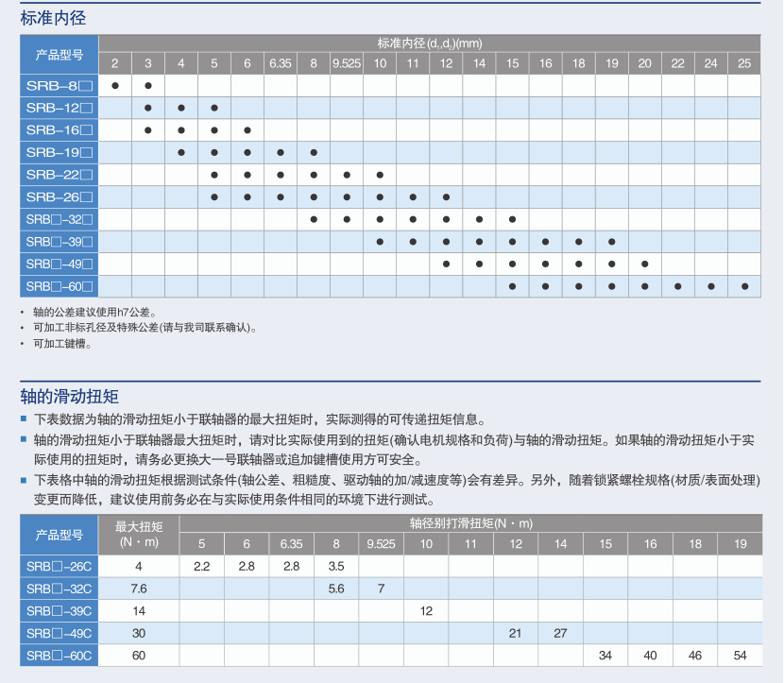This screenshot has width=784, height=683.
Task: Click the slip torque value 27
Action: coord(560,633)
